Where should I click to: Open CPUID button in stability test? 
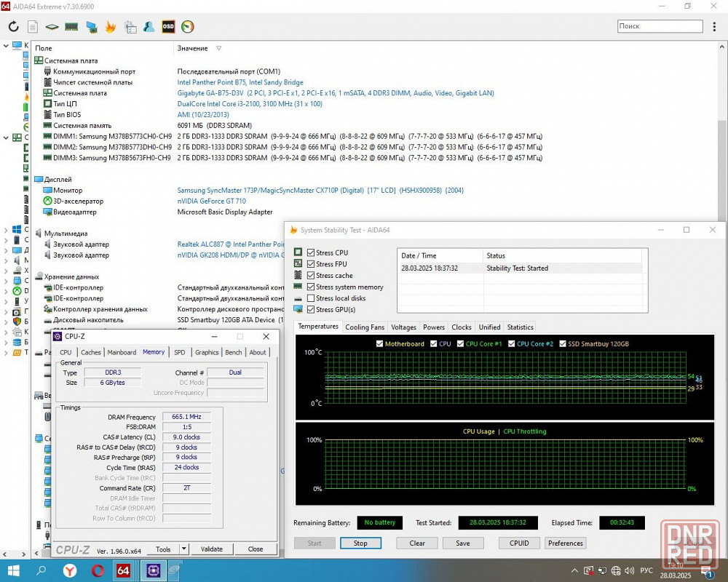click(x=519, y=543)
